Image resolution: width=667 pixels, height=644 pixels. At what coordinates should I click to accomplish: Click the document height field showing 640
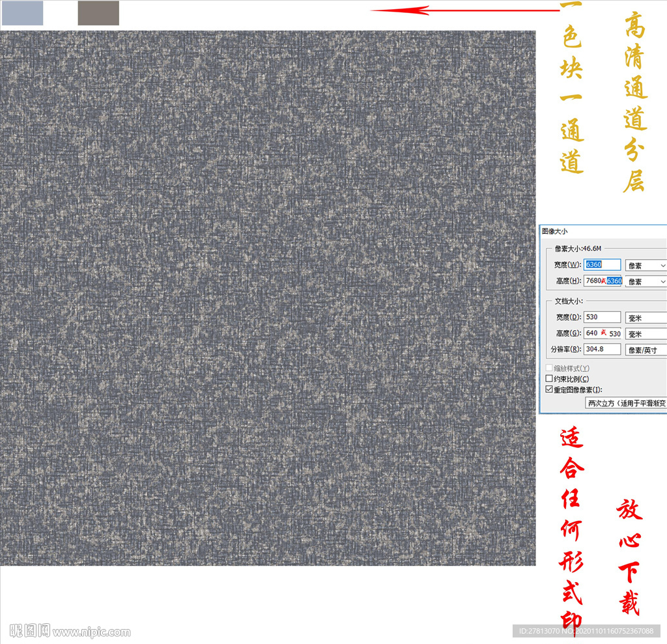click(603, 333)
